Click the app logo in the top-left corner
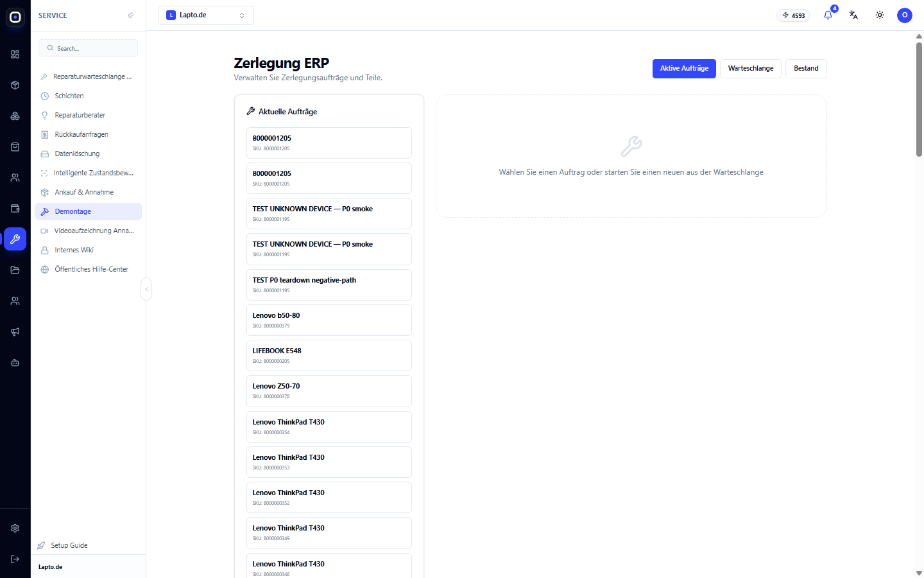Viewport: 924px width, 578px height. tap(15, 17)
